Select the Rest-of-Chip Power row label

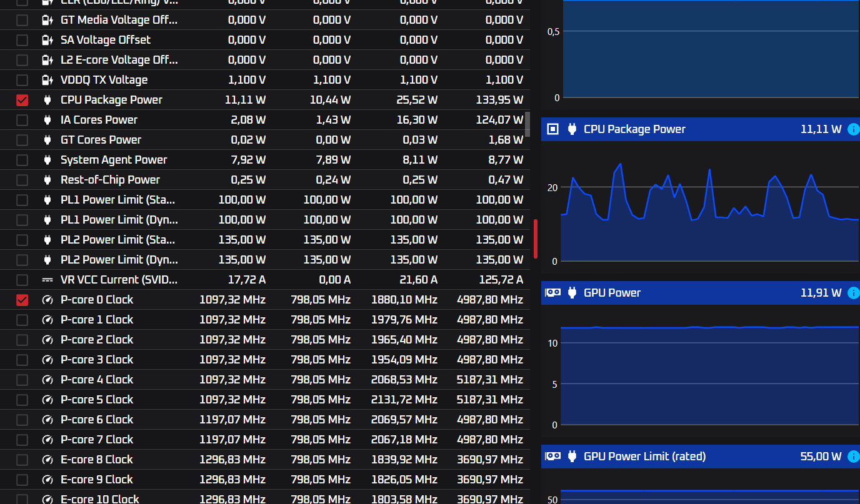click(x=110, y=180)
